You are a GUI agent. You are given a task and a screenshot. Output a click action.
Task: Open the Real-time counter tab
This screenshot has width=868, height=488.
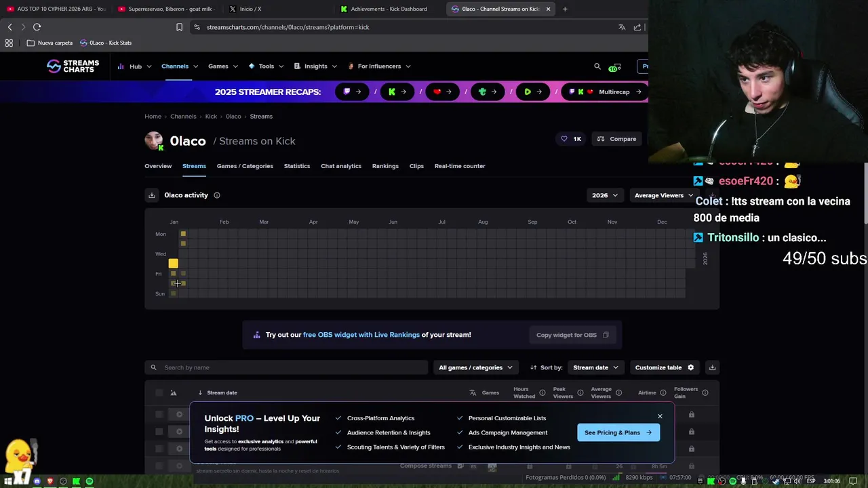pos(460,166)
